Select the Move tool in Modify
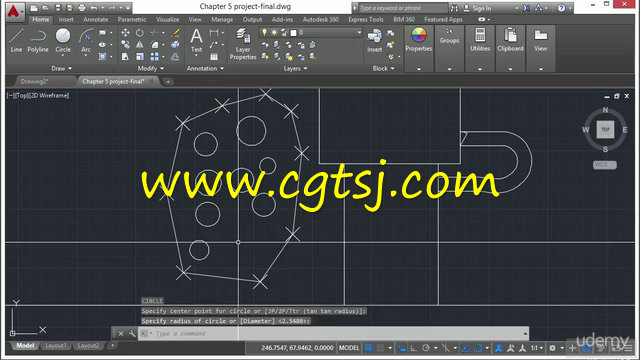Image resolution: width=640 pixels, height=360 pixels. tap(125, 33)
